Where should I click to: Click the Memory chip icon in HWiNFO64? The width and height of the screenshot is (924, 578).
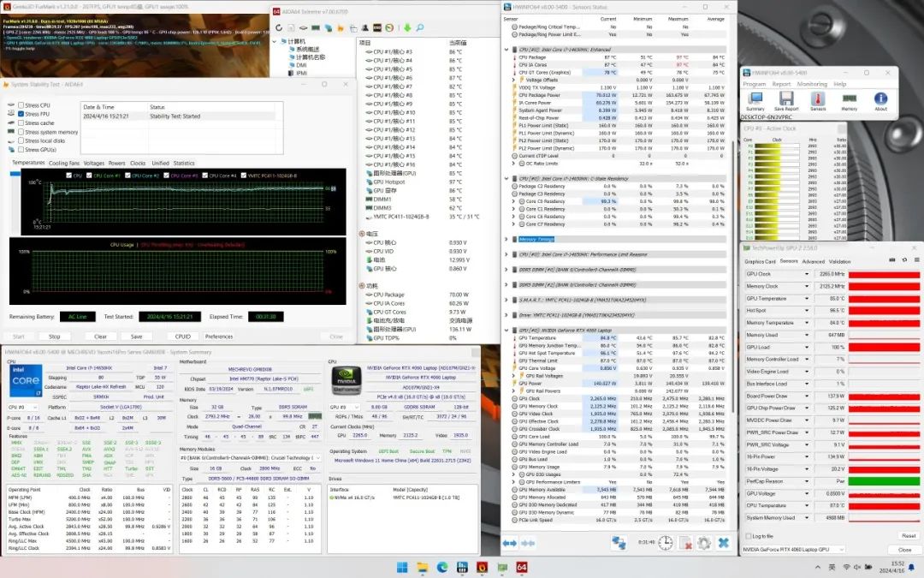[850, 101]
